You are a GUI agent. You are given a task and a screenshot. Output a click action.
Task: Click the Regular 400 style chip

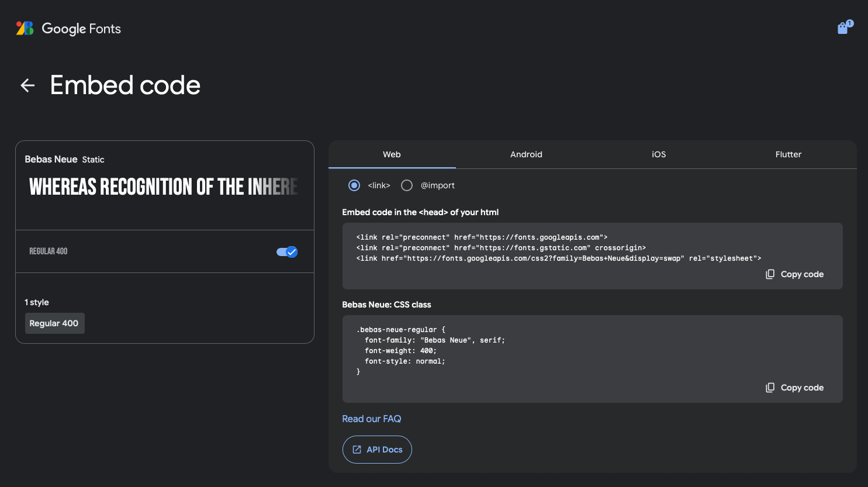pyautogui.click(x=54, y=323)
